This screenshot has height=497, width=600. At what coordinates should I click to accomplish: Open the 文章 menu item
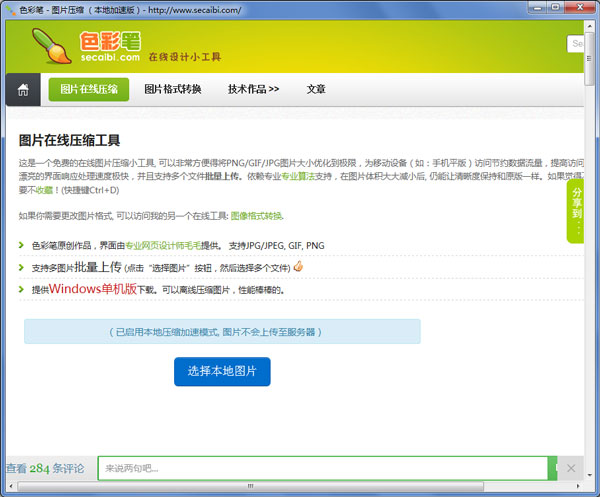coord(316,89)
